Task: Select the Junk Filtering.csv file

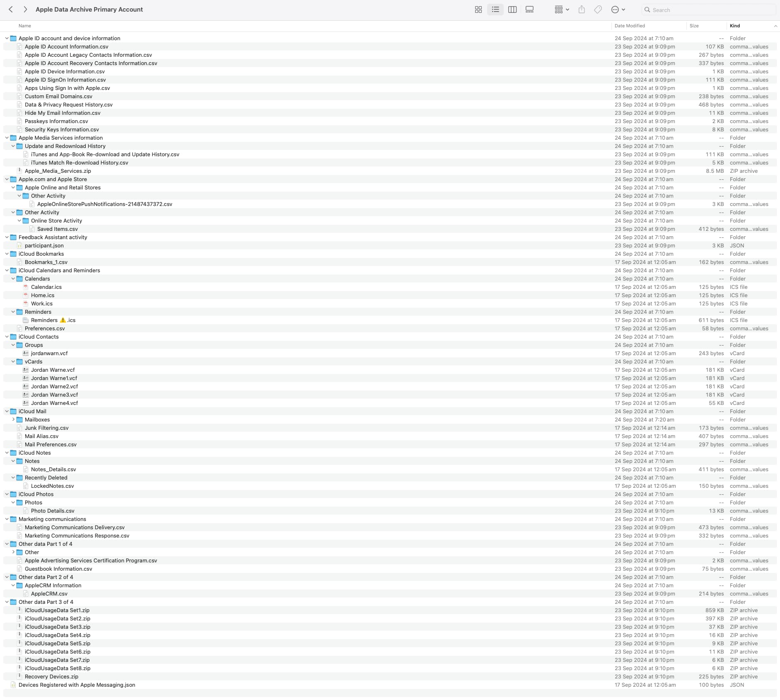Action: point(47,428)
